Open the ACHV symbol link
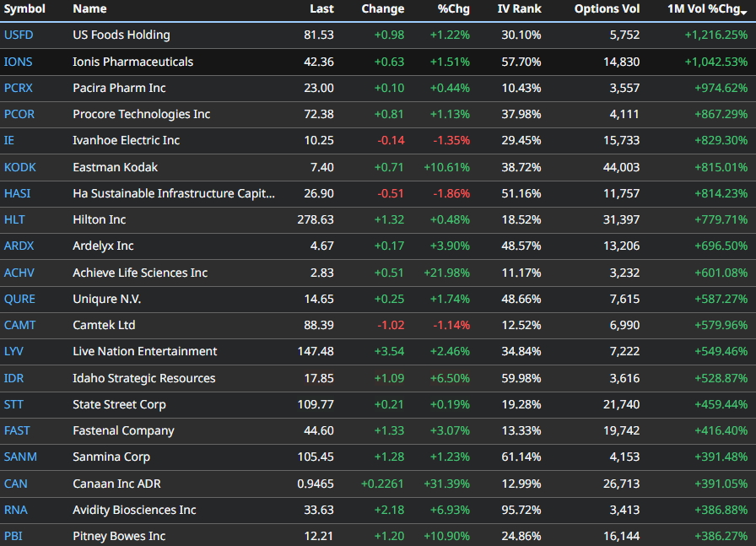This screenshot has height=546, width=756. coord(19,273)
